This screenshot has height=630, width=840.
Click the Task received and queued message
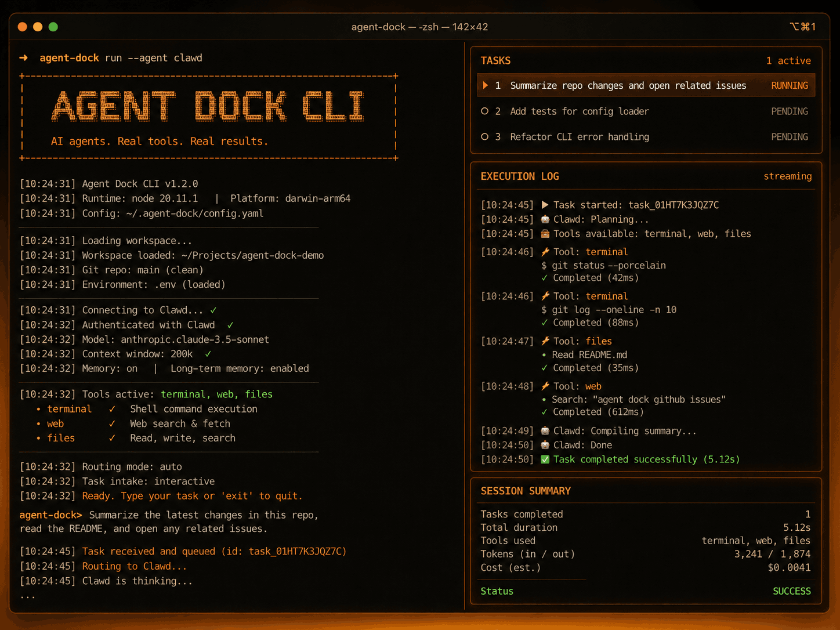pos(214,551)
